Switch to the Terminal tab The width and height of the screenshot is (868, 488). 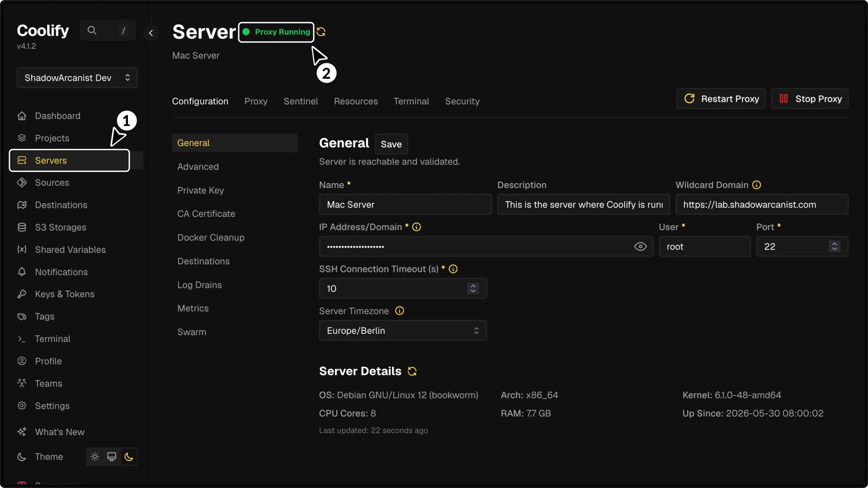coord(411,101)
